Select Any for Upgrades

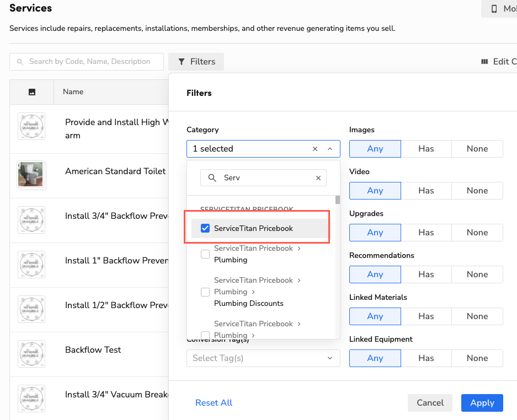pos(375,233)
